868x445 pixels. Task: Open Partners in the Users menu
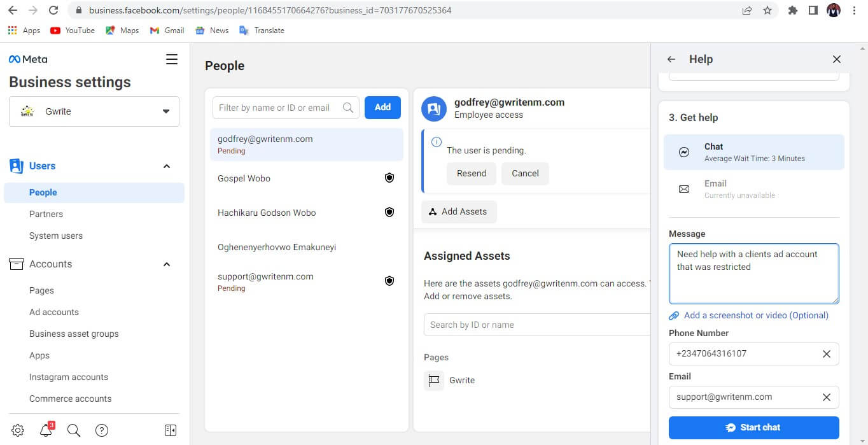45,213
